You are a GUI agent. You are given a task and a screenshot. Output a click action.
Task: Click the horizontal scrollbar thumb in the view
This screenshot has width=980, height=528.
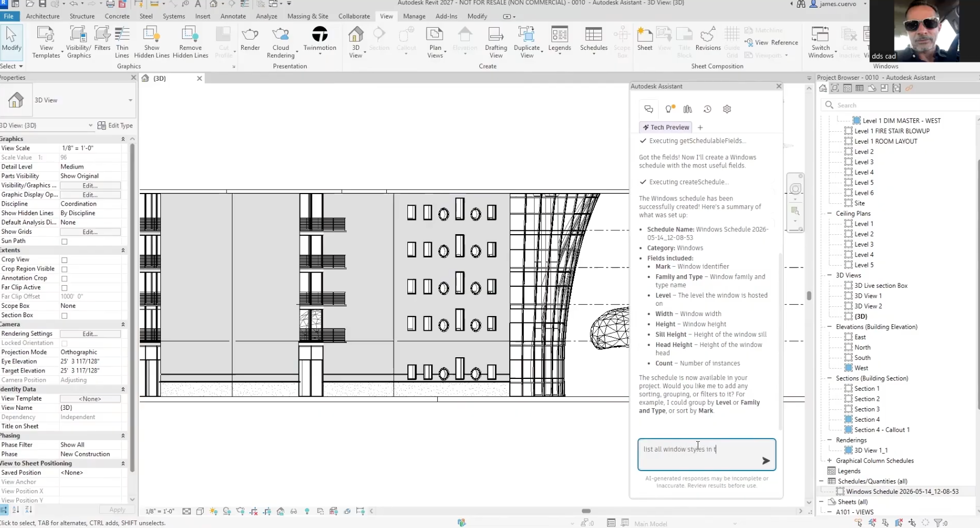[586, 511]
